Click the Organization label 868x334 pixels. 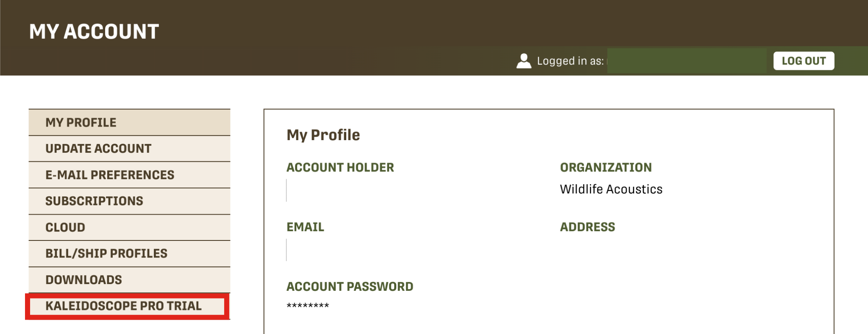(x=606, y=168)
